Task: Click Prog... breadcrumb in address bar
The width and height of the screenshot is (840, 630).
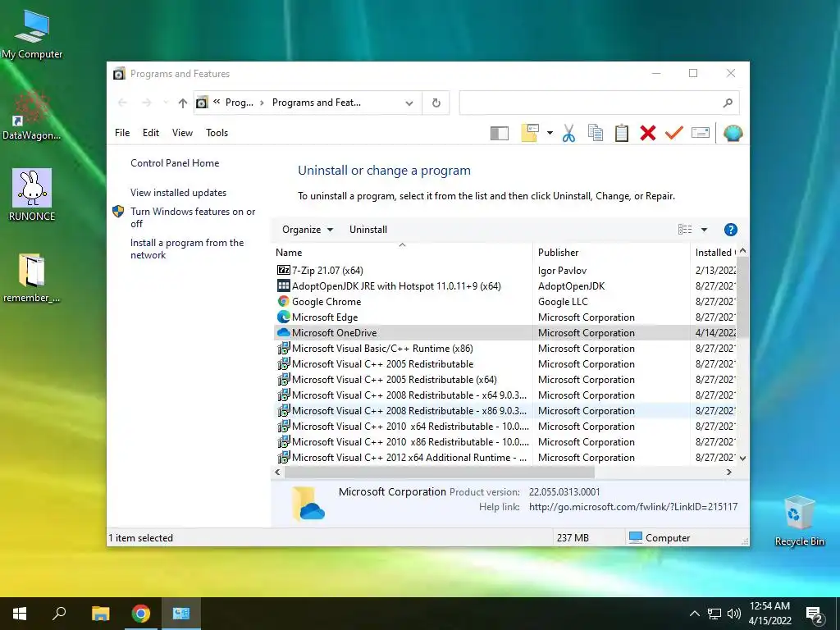Action: coord(239,103)
